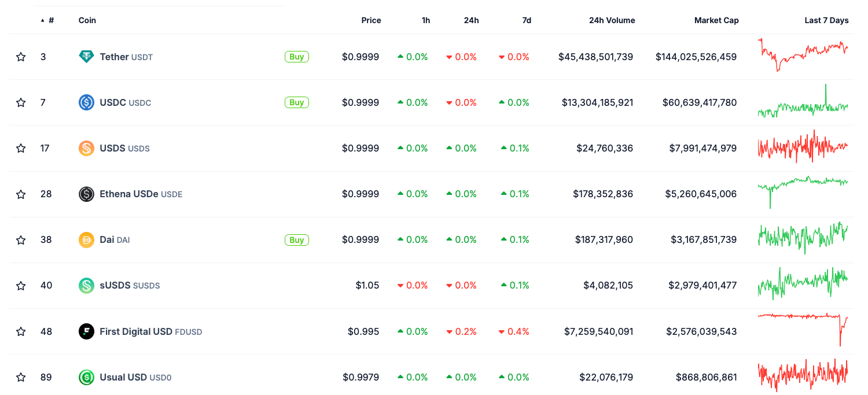The width and height of the screenshot is (868, 395).
Task: Click rank number 89 for Usual USD
Action: 46,377
